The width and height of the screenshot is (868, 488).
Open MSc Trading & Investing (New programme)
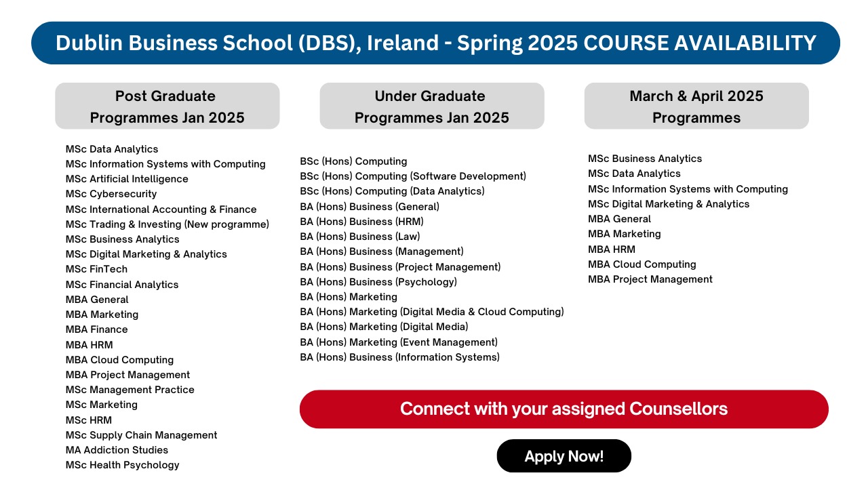[167, 224]
